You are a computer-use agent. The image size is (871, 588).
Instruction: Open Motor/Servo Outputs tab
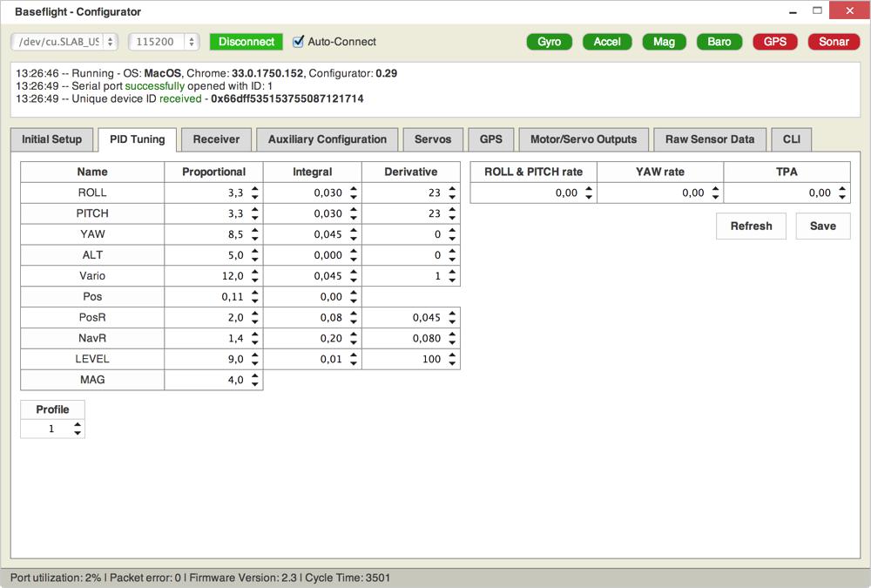coord(584,139)
